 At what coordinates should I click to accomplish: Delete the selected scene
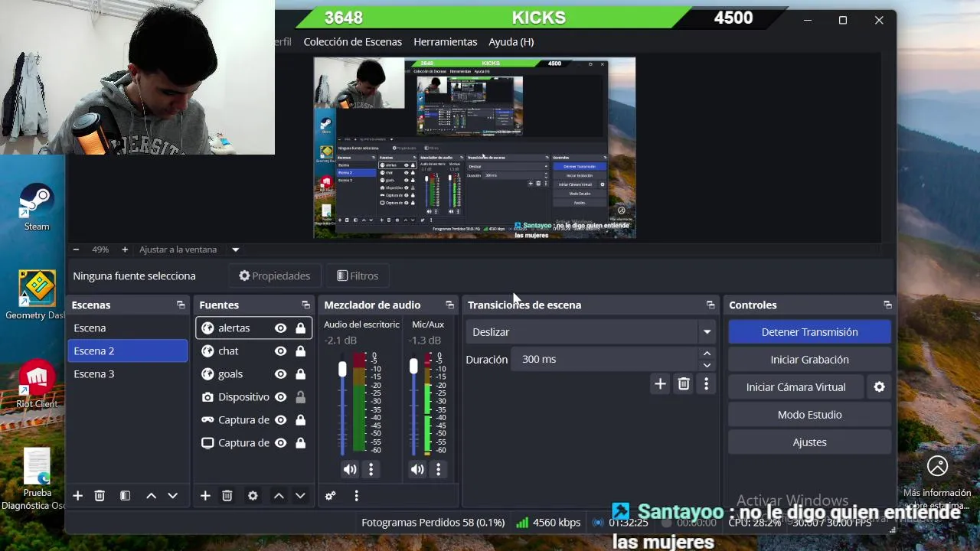tap(100, 496)
